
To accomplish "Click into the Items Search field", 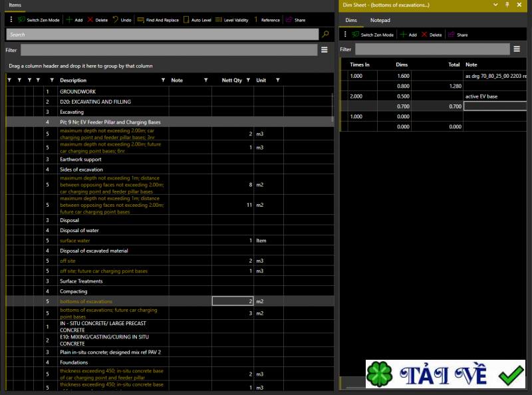I will click(162, 35).
